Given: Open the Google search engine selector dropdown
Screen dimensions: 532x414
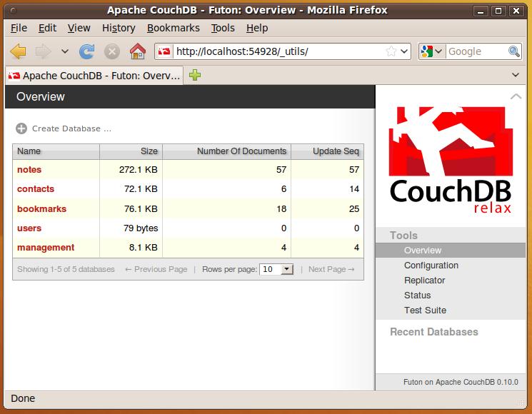Looking at the screenshot, I should [433, 51].
